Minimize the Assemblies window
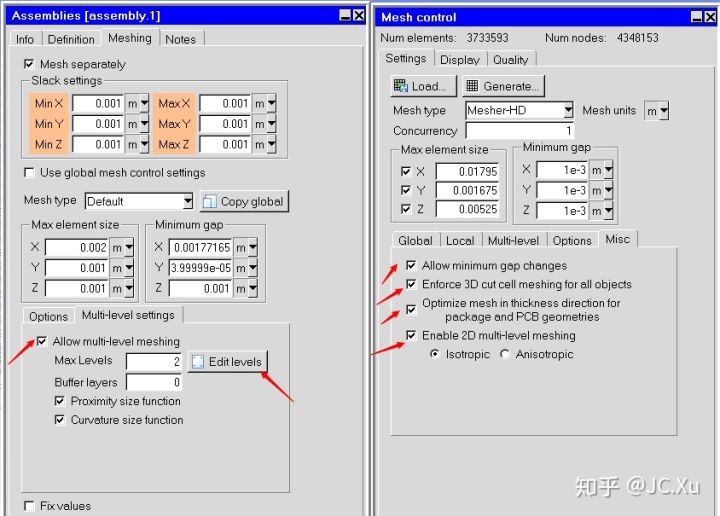Screen dimensions: 720x516 tap(345, 16)
